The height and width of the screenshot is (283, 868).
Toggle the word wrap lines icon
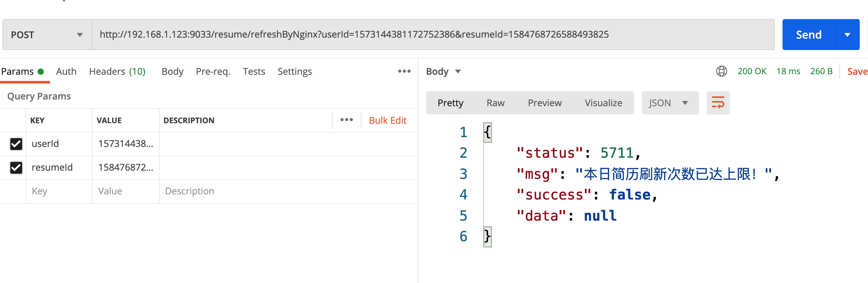(x=718, y=103)
